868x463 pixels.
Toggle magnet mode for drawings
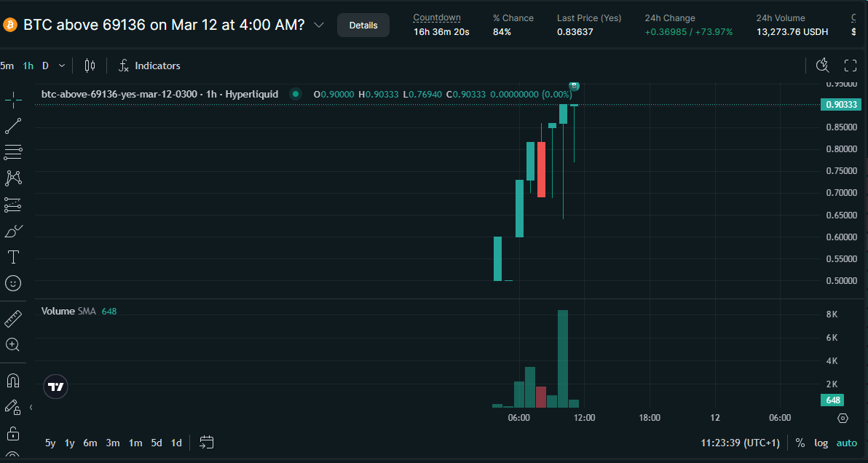tap(12, 381)
